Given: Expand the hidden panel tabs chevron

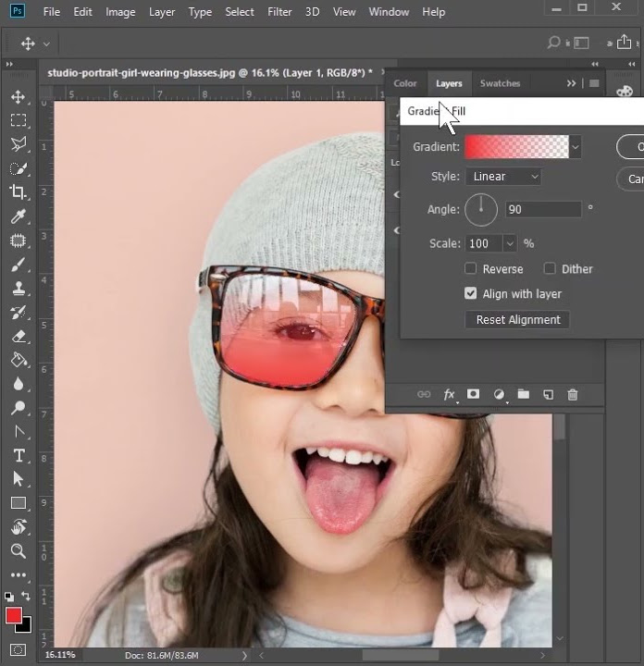Looking at the screenshot, I should coord(571,83).
